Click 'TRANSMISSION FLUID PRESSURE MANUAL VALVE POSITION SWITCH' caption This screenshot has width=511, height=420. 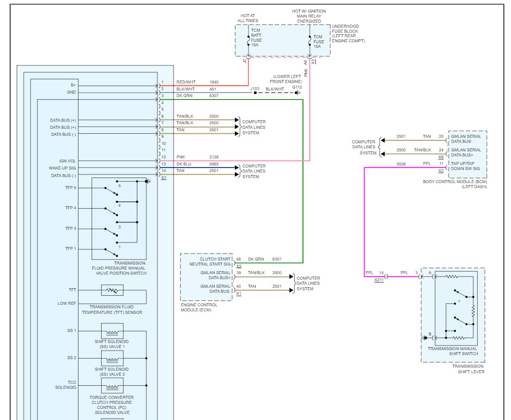[119, 268]
